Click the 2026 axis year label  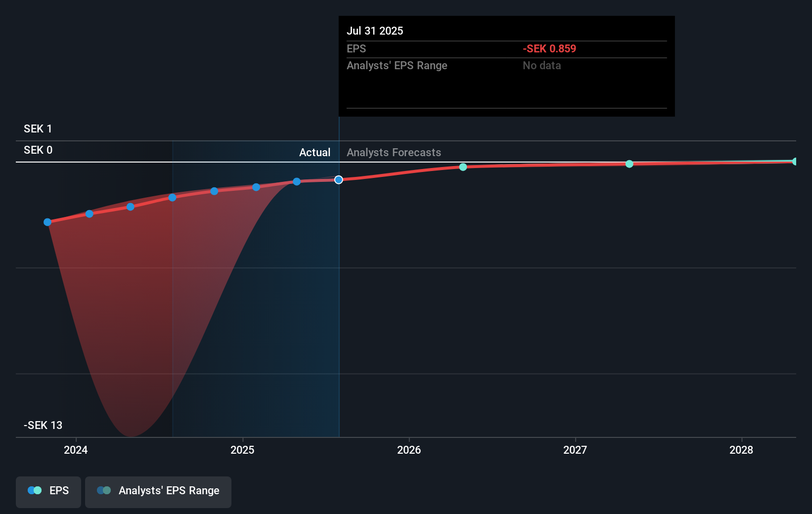tap(409, 450)
